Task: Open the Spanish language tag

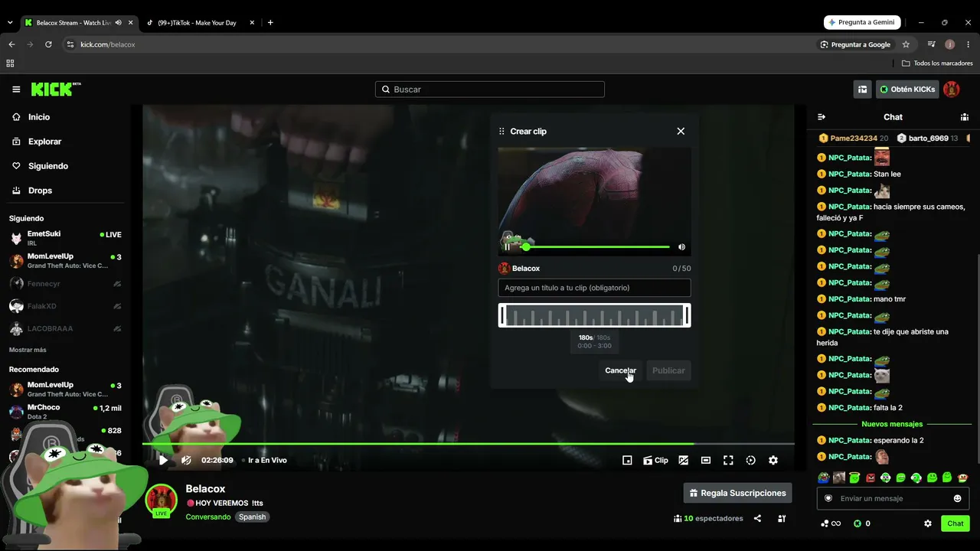Action: pos(252,517)
